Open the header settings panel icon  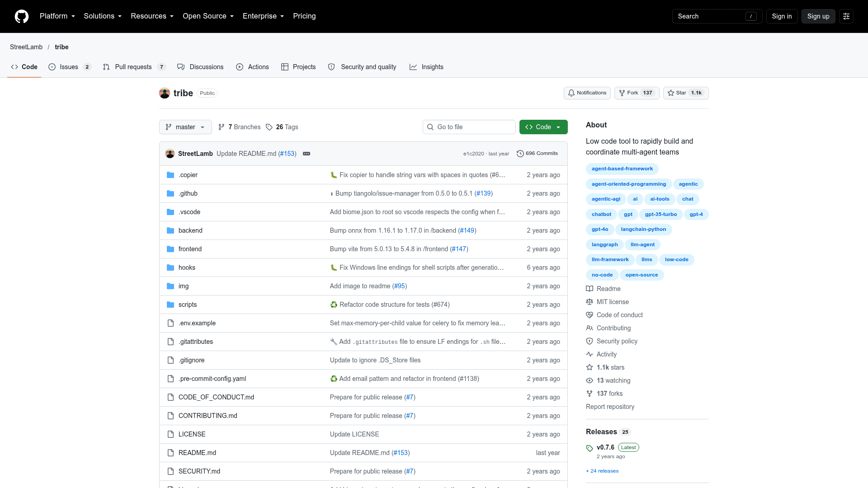846,16
